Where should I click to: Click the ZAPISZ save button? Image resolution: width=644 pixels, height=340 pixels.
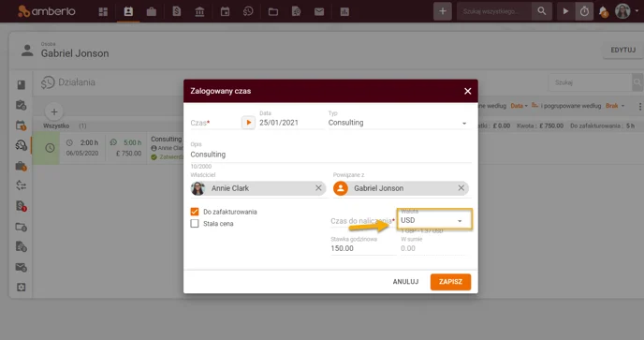(450, 282)
